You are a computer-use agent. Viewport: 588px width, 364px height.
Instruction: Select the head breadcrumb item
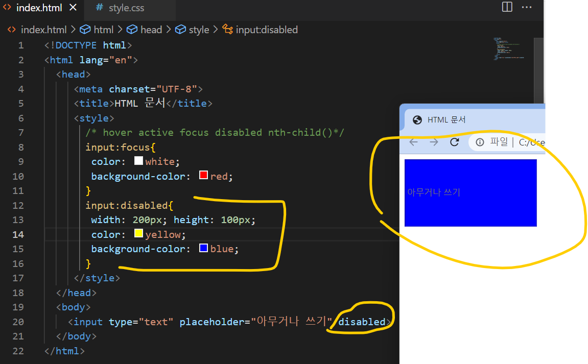tap(151, 30)
